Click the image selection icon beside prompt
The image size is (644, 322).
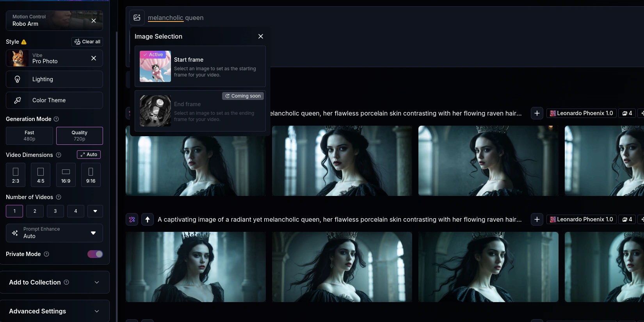[137, 18]
